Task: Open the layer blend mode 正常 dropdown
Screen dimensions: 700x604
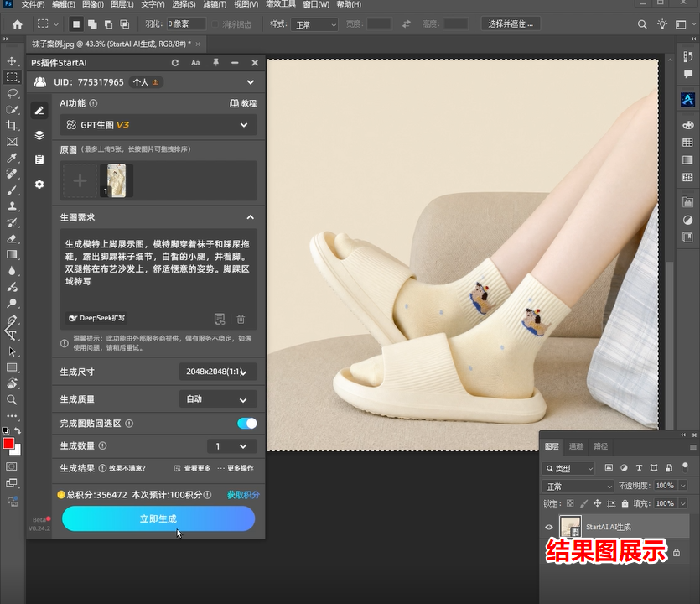Action: (x=578, y=486)
